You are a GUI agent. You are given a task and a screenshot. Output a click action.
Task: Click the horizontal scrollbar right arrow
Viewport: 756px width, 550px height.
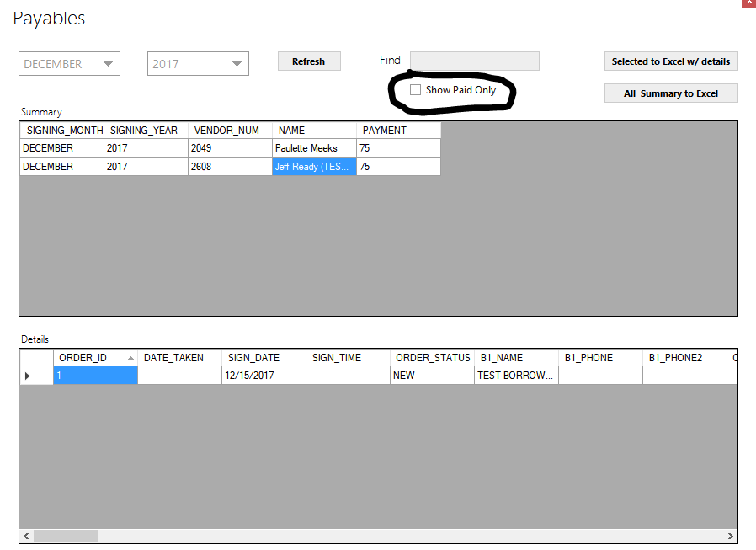coord(730,536)
